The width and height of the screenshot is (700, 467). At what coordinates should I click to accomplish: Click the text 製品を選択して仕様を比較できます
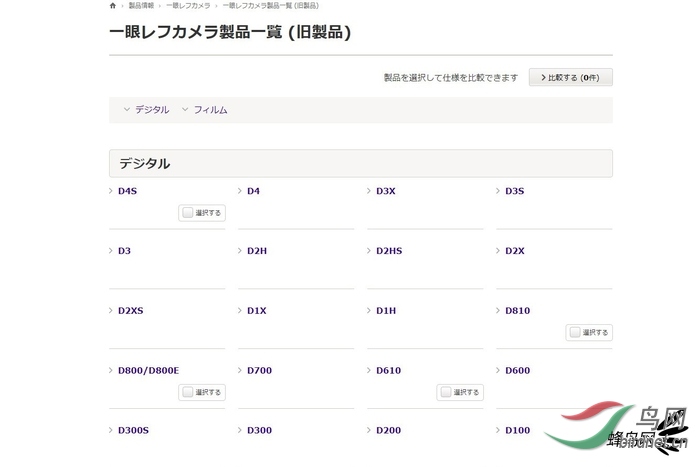click(x=451, y=78)
